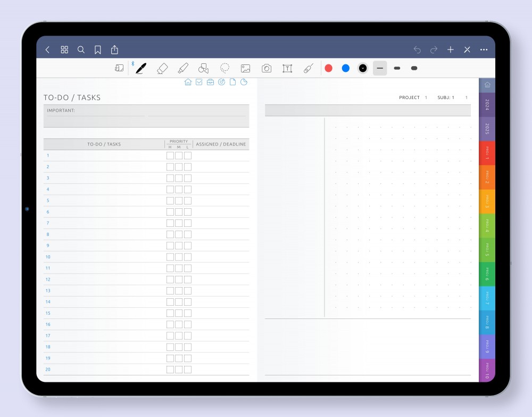Open the briefcase projects link icon
Image resolution: width=532 pixels, height=417 pixels.
coord(210,82)
